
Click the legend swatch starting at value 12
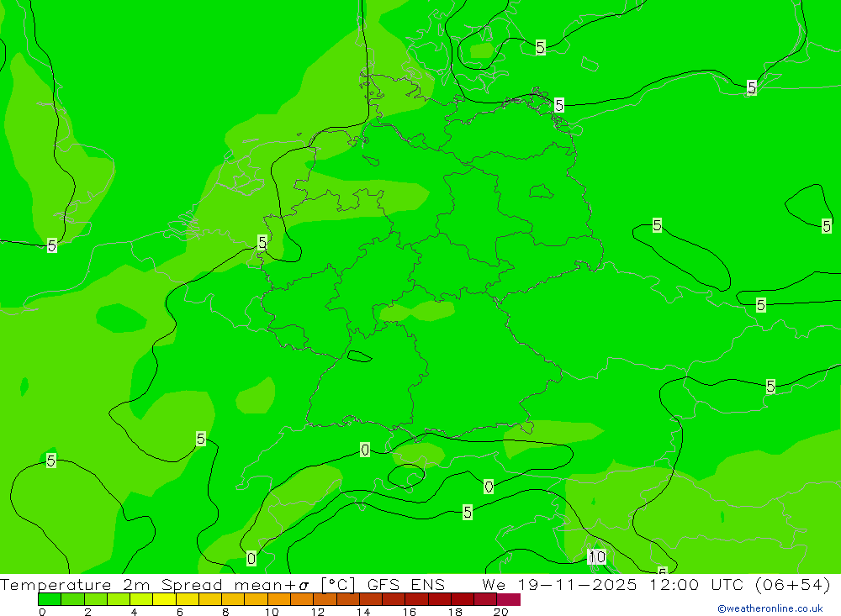pyautogui.click(x=325, y=599)
